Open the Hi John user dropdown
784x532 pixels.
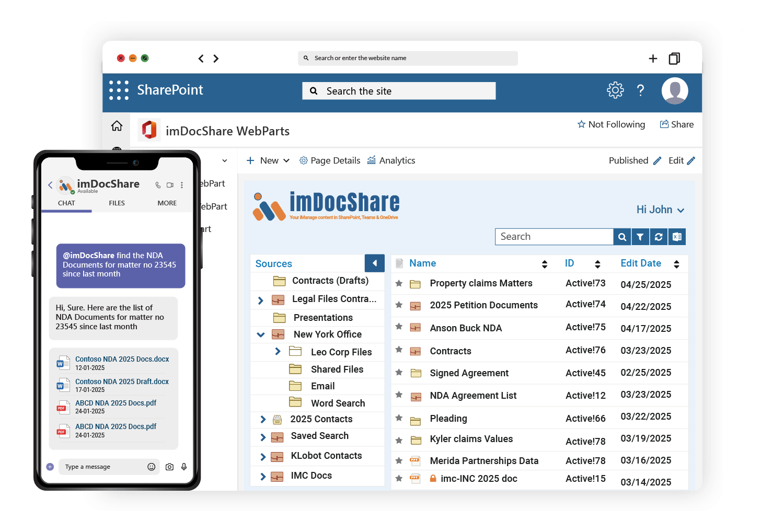(x=660, y=210)
